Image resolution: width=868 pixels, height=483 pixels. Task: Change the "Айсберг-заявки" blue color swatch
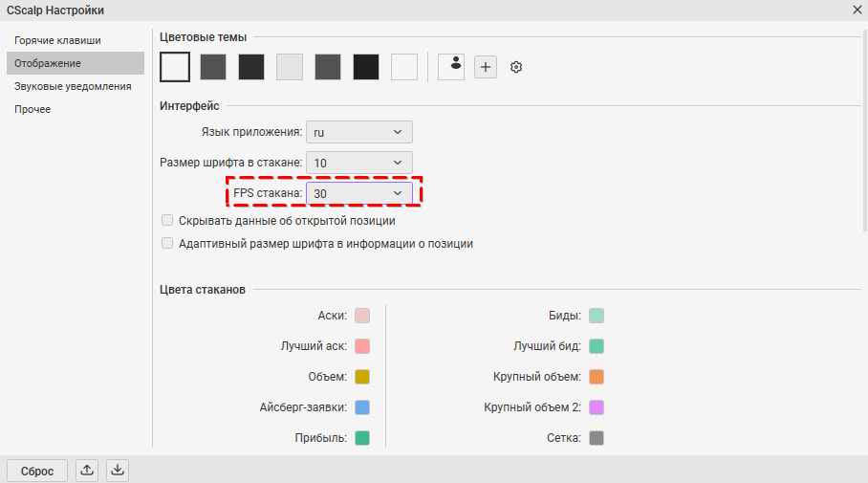362,407
